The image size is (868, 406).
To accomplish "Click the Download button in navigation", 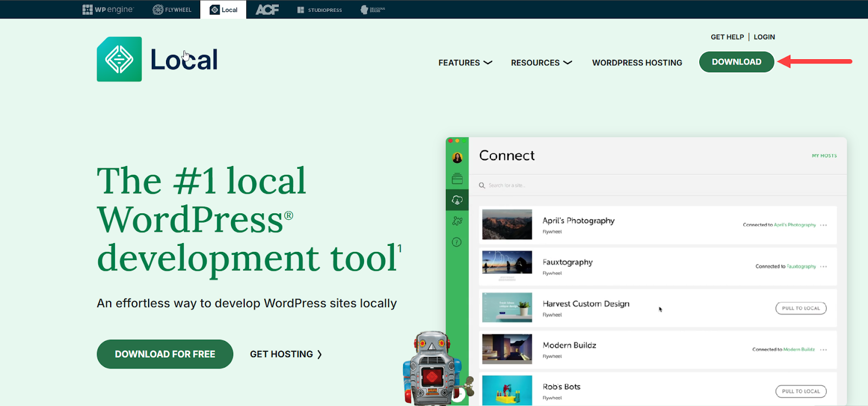I will click(736, 62).
